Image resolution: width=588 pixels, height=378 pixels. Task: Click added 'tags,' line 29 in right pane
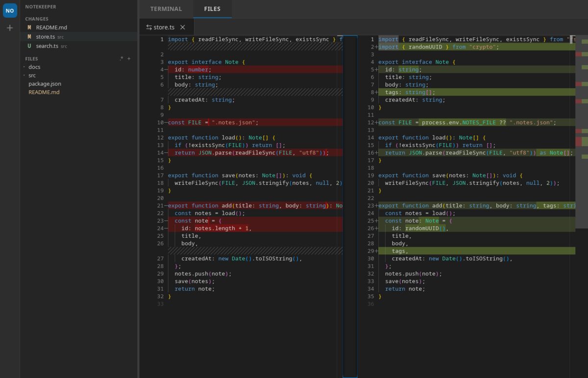coord(476,251)
